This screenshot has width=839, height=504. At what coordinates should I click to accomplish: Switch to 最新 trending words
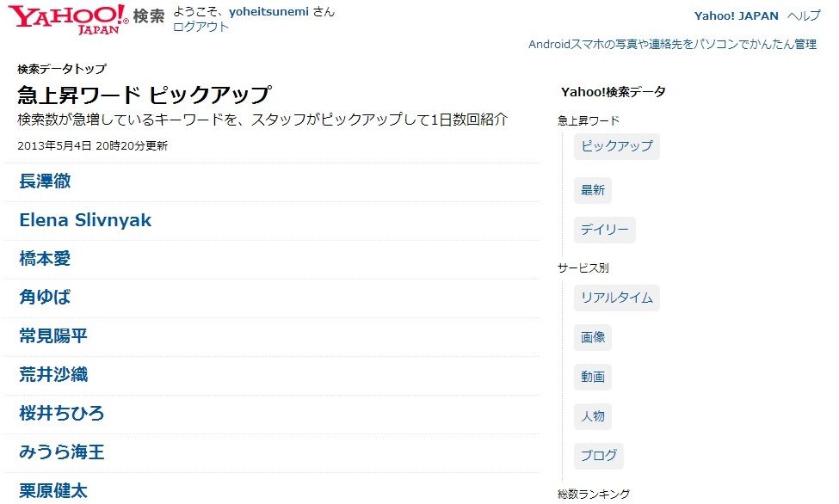593,190
